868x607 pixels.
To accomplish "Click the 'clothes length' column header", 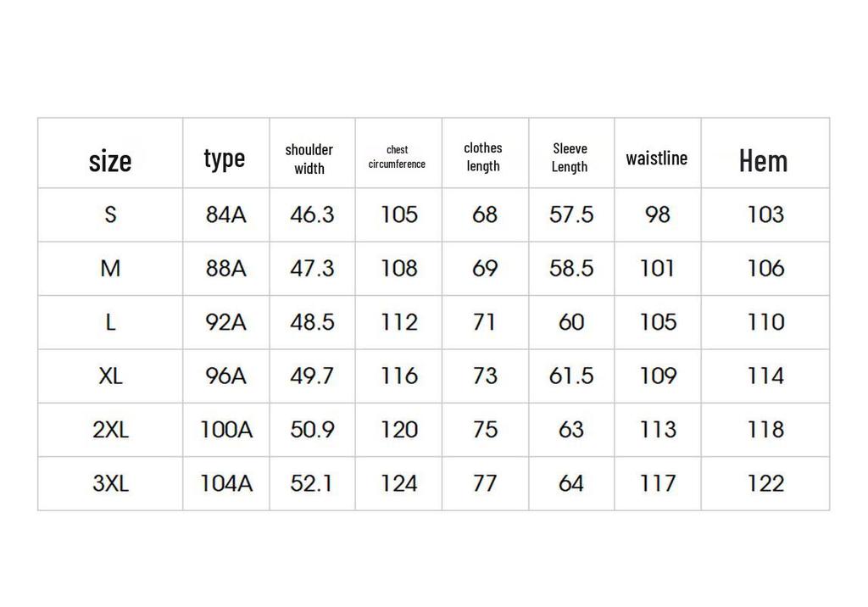I will 482,157.
